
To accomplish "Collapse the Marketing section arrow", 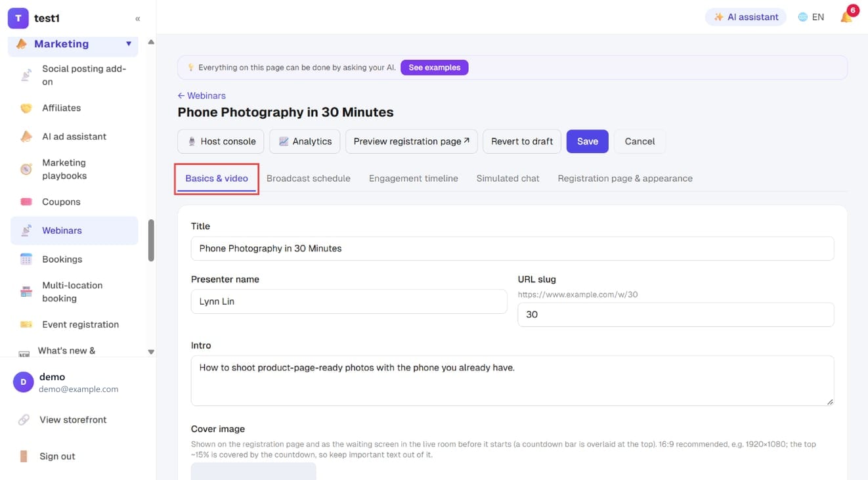I will [x=129, y=44].
